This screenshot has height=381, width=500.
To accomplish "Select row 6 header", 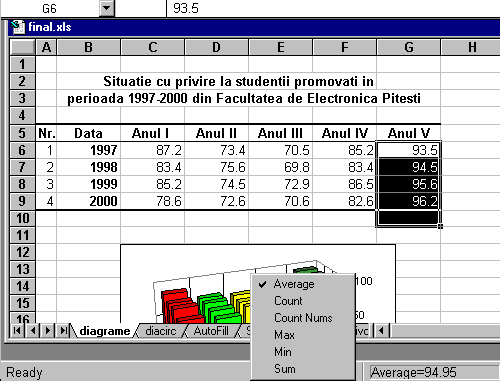I will (x=22, y=150).
